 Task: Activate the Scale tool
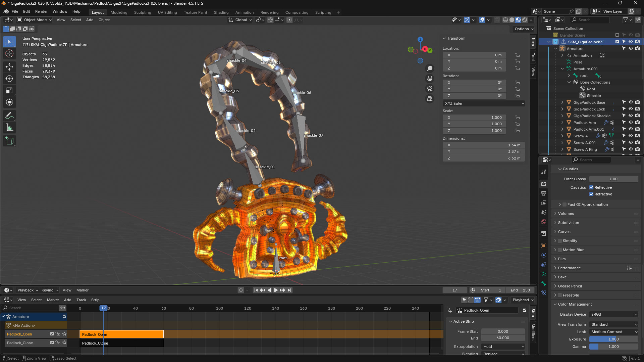9,90
